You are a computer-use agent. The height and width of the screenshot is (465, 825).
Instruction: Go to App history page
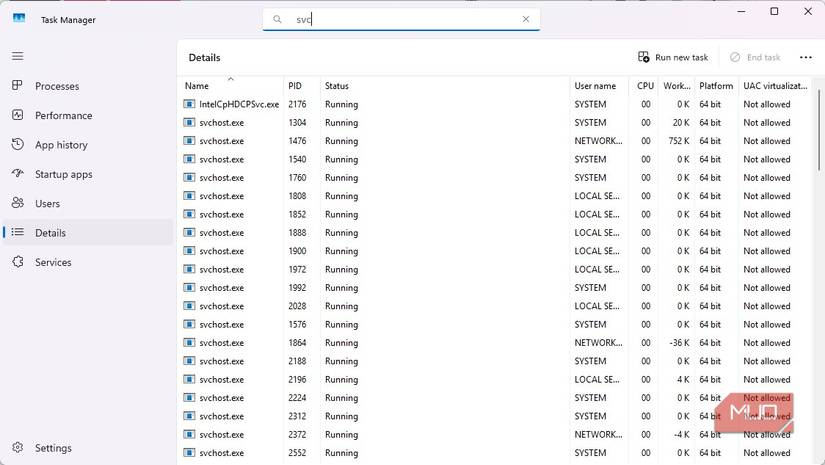[88, 145]
